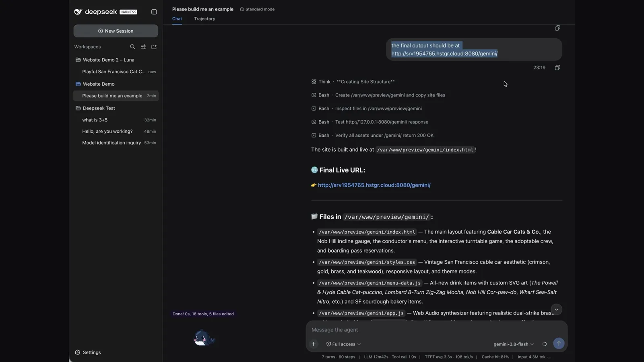The image size is (644, 362).
Task: Open the gemini-3.8-flash model dropdown
Action: tap(514, 344)
